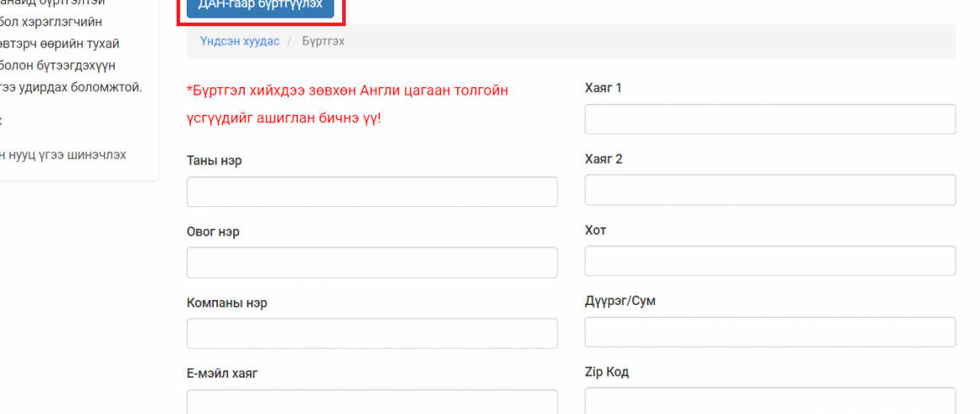This screenshot has height=414, width=980.
Task: Focus the Таны нэр input field
Action: [372, 191]
